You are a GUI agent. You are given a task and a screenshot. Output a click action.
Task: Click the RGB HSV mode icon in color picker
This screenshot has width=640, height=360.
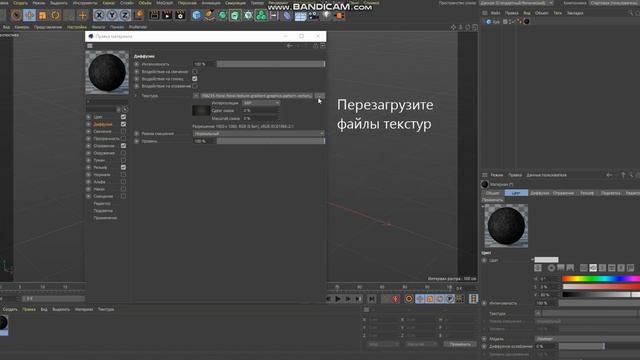click(x=593, y=268)
